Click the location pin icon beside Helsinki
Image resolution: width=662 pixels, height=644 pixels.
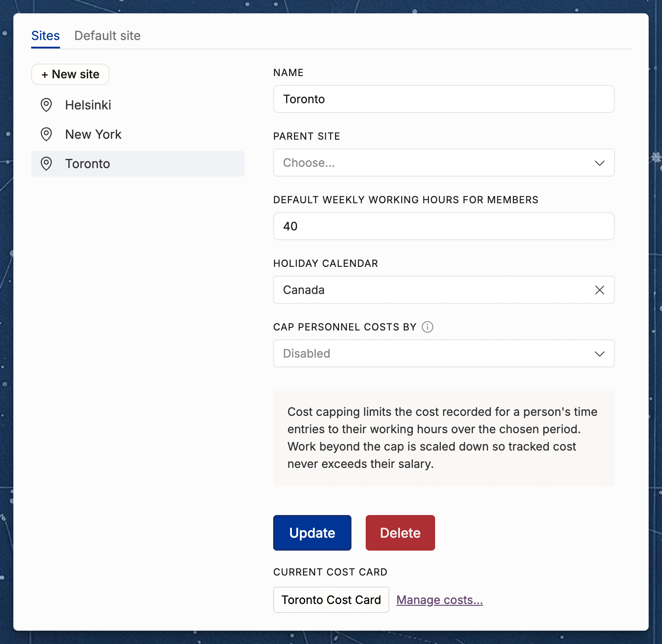tap(46, 105)
